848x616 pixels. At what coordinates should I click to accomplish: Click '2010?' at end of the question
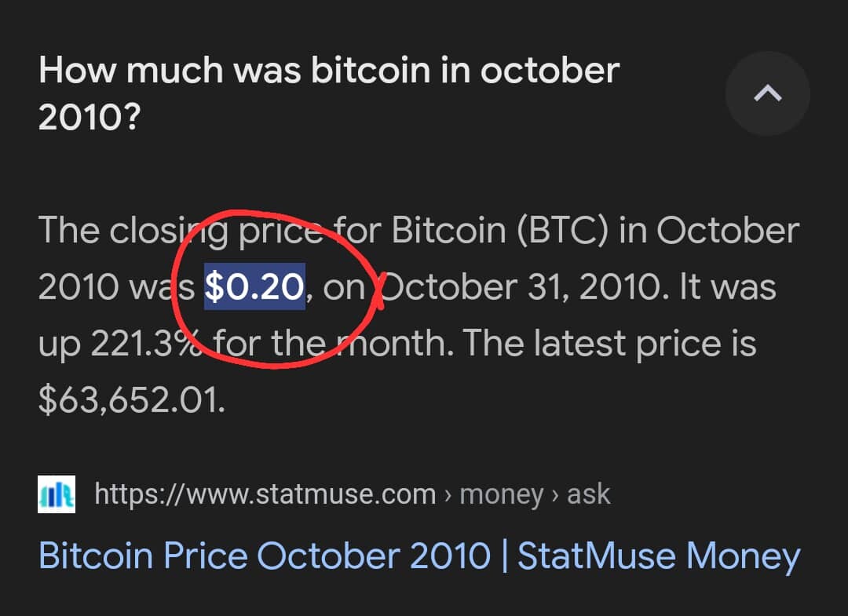(90, 117)
